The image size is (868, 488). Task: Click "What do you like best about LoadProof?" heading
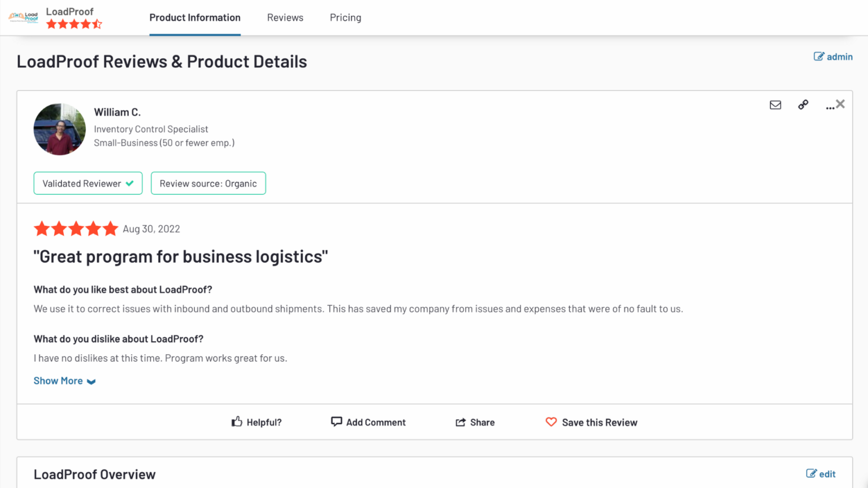pos(123,289)
